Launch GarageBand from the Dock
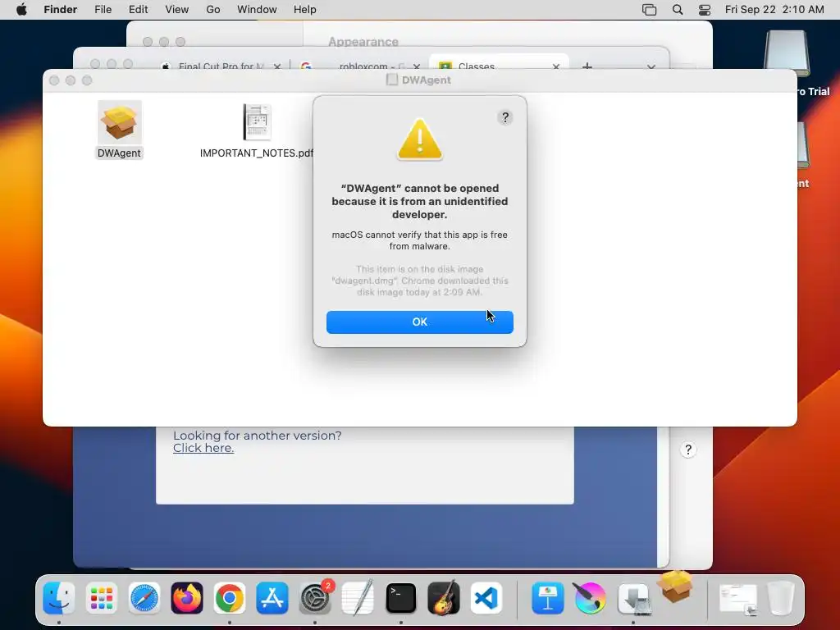Viewport: 840px width, 630px height. click(444, 598)
